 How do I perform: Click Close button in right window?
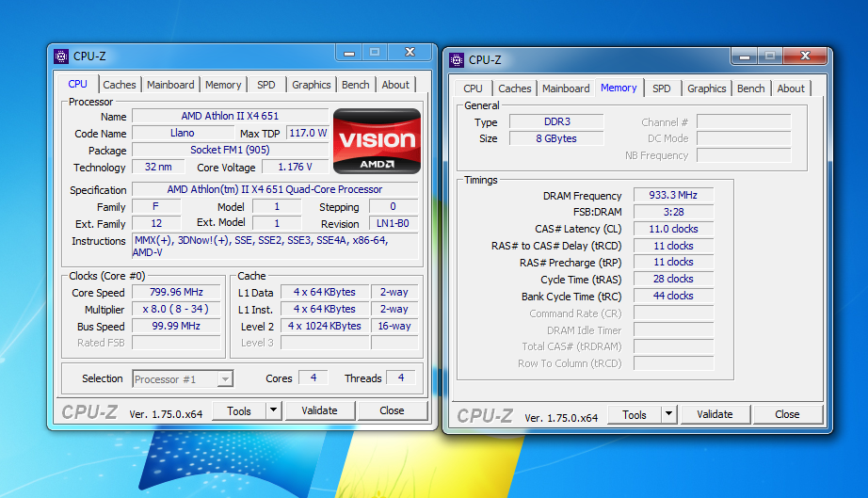click(787, 414)
